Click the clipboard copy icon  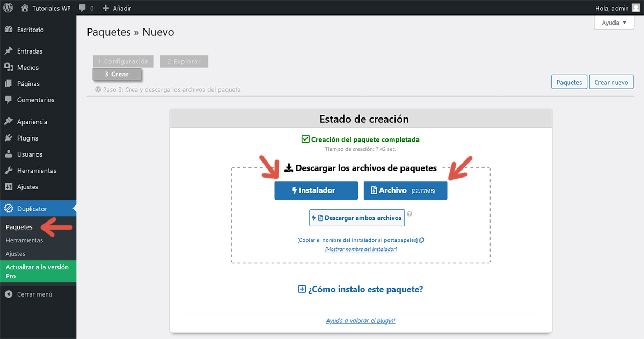click(422, 240)
